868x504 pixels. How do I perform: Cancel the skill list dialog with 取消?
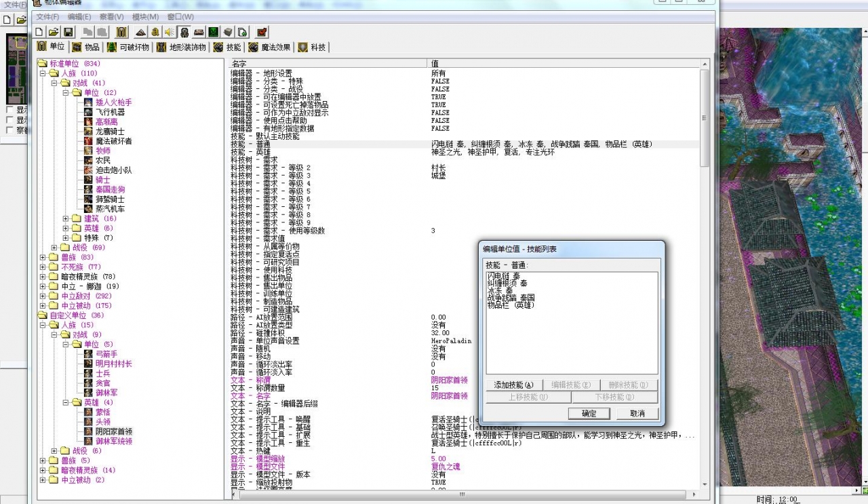coord(637,413)
